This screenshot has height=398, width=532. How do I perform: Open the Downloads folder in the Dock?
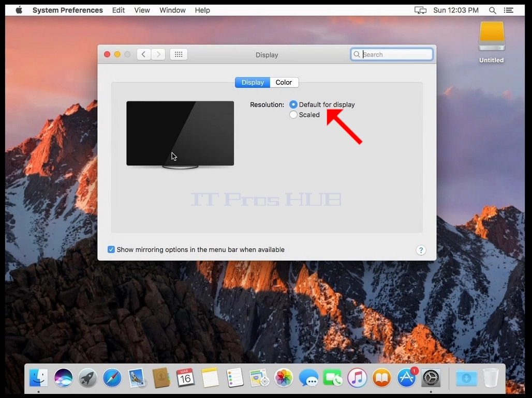(x=466, y=378)
